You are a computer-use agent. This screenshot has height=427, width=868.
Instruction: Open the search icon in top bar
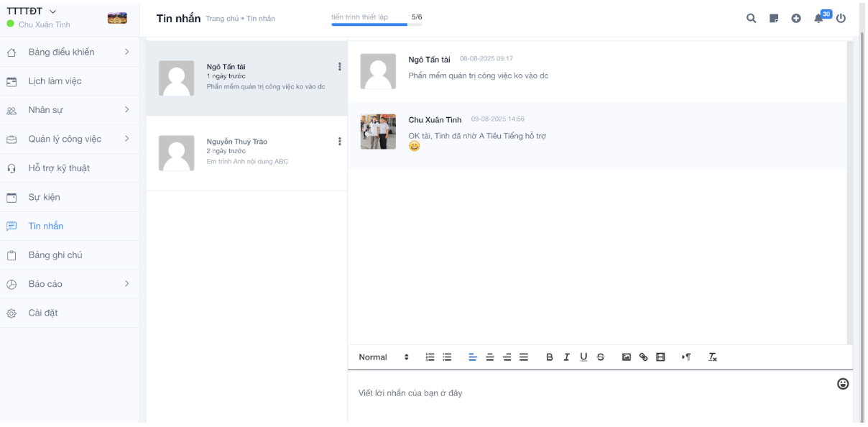pyautogui.click(x=751, y=19)
